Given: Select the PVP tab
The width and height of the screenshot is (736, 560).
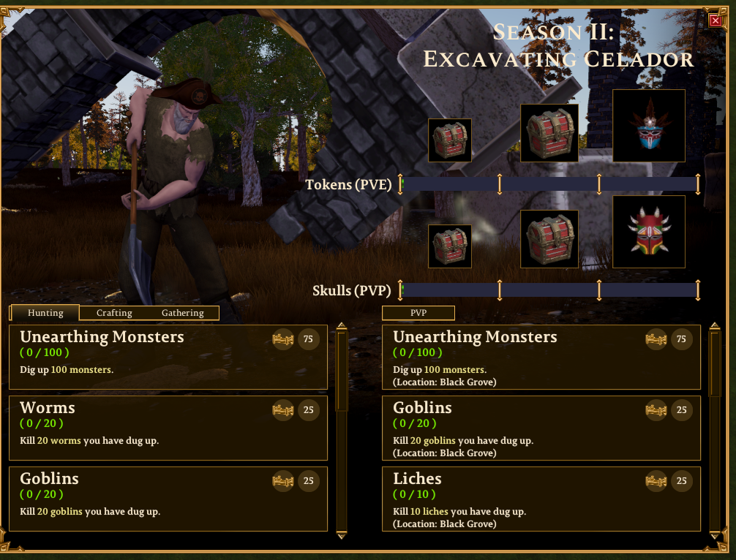Looking at the screenshot, I should pyautogui.click(x=418, y=313).
